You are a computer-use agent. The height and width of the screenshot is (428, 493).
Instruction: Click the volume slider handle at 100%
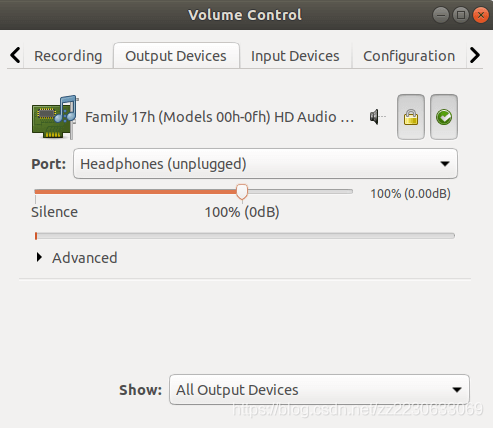[x=242, y=192]
